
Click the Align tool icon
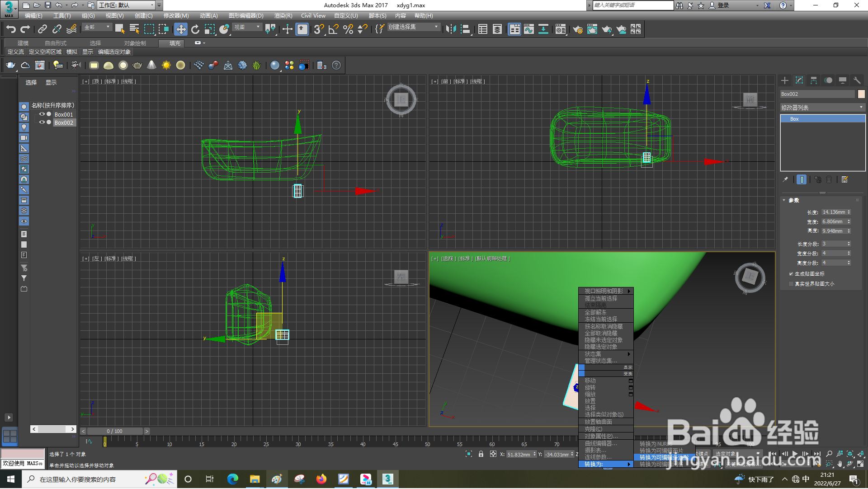pyautogui.click(x=466, y=29)
